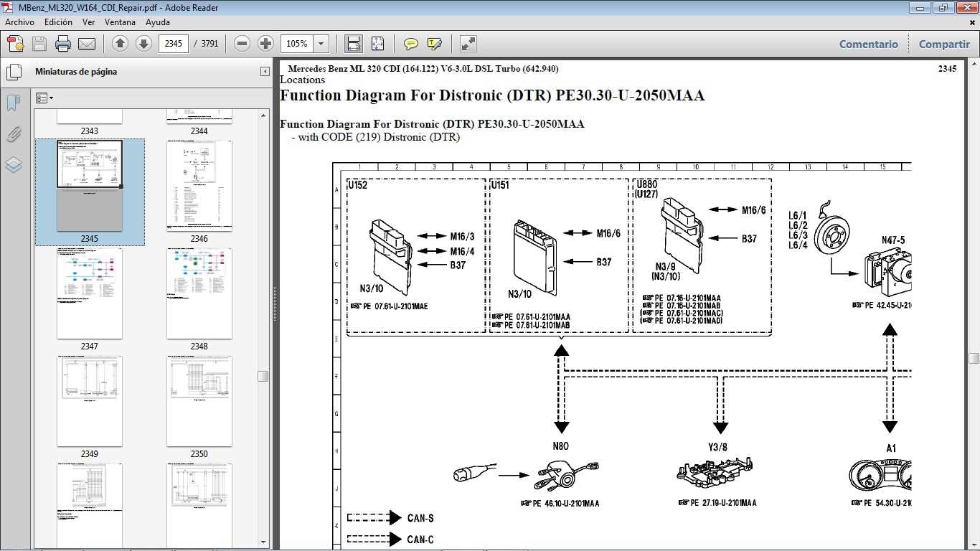Click reference PE 07.61-U-2101MAE
Viewport: 980px width, 551px height.
click(389, 306)
